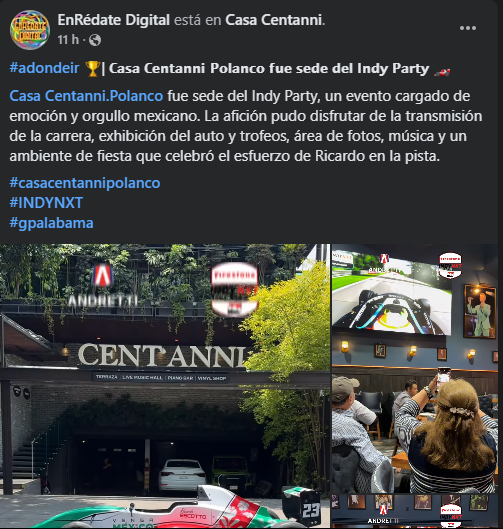Click the public globe audience icon

[x=95, y=40]
